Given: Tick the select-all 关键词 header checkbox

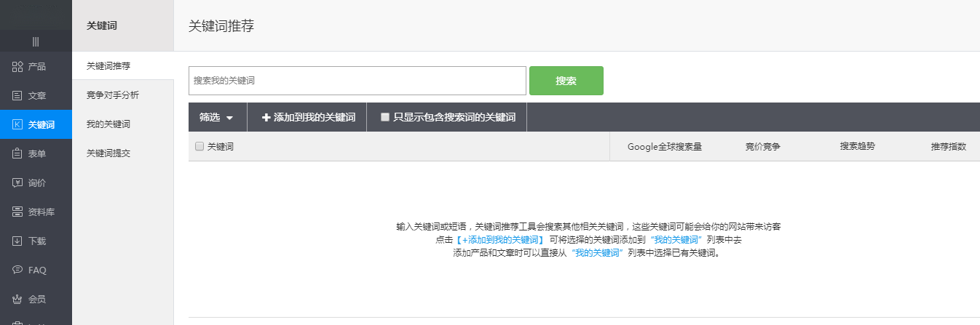Looking at the screenshot, I should [x=199, y=146].
